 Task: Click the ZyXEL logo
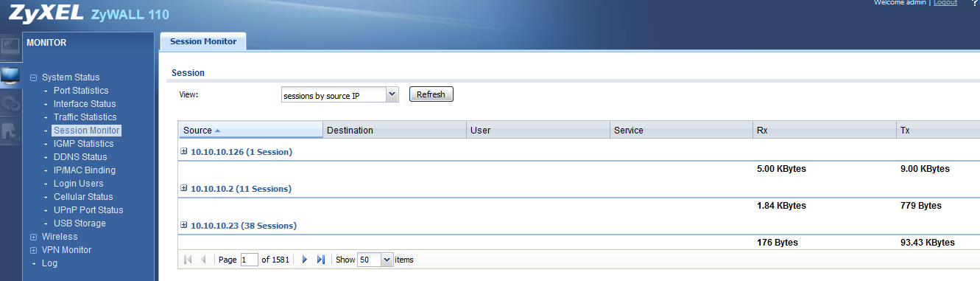[x=46, y=13]
